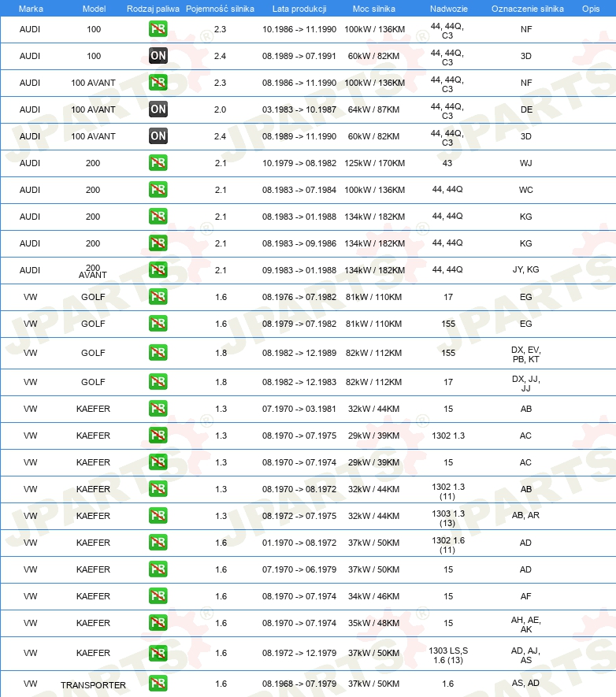The image size is (616, 697).
Task: Click petrol icon in GOLF 08.1976->07.1982 row
Action: (x=158, y=297)
